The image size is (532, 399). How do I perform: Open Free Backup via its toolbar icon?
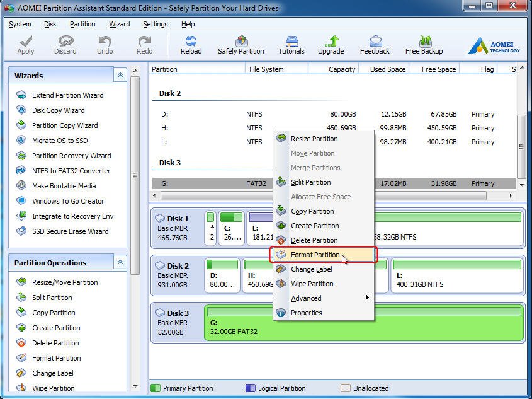[424, 42]
